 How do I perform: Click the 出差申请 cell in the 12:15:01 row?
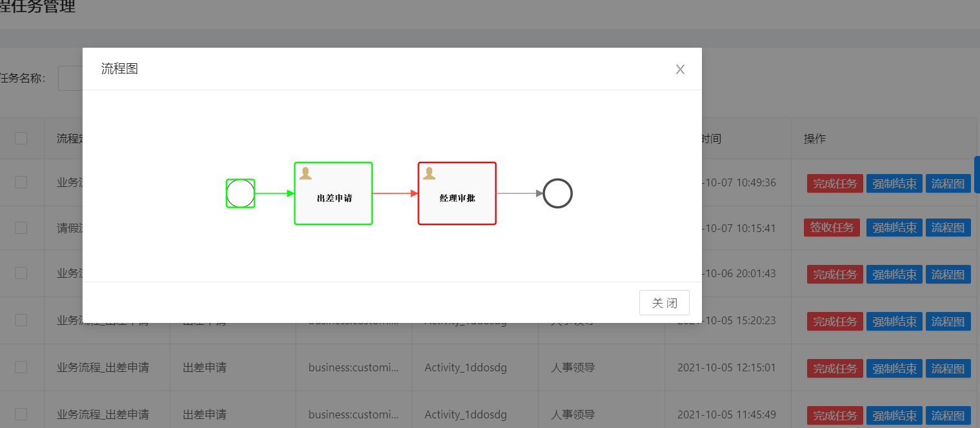[x=205, y=367]
